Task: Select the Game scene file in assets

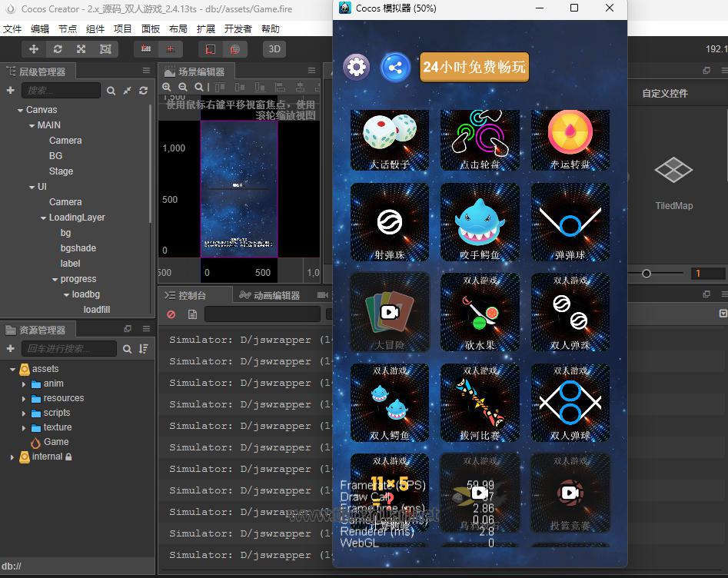Action: tap(55, 442)
